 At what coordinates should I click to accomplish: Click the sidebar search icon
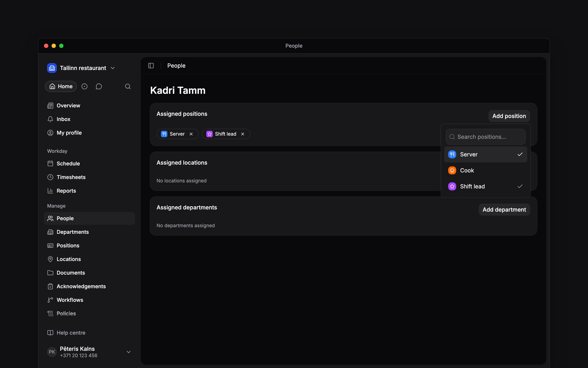[128, 86]
